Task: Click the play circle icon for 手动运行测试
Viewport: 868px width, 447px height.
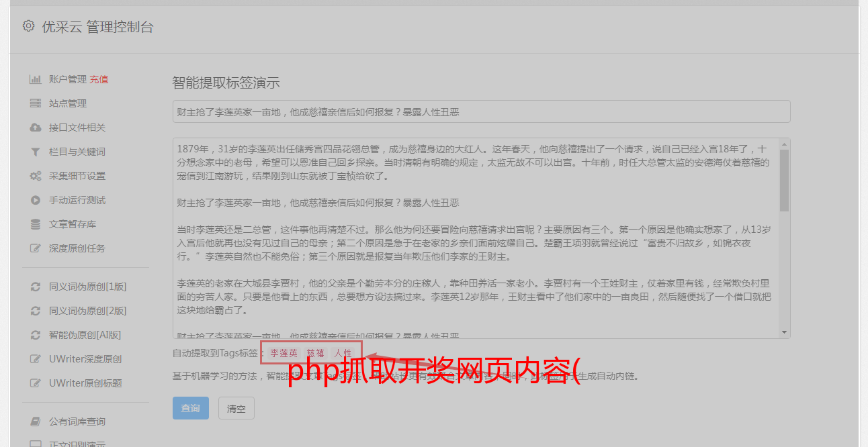Action: [x=36, y=200]
